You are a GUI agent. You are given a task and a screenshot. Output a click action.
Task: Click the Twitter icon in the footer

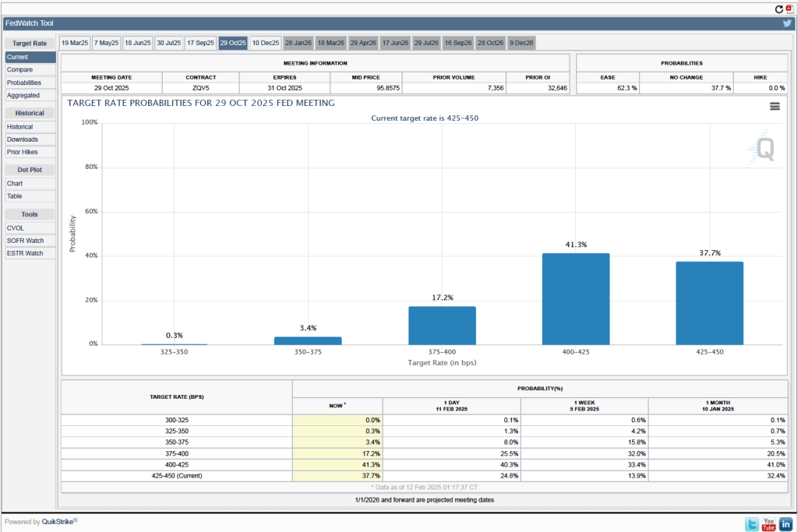coord(752,523)
